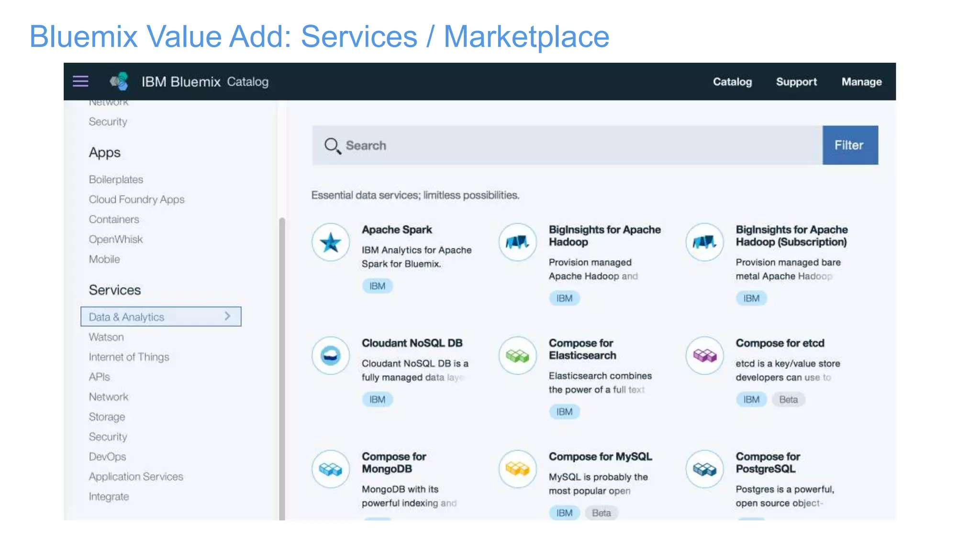The image size is (980, 551).
Task: Open Compose for Elasticsearch green cubes icon
Action: click(517, 355)
